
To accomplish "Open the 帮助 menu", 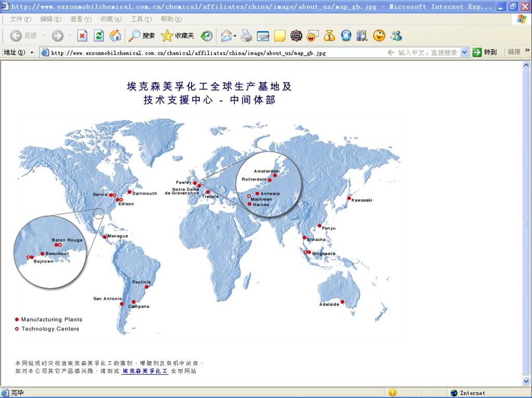I will [171, 19].
